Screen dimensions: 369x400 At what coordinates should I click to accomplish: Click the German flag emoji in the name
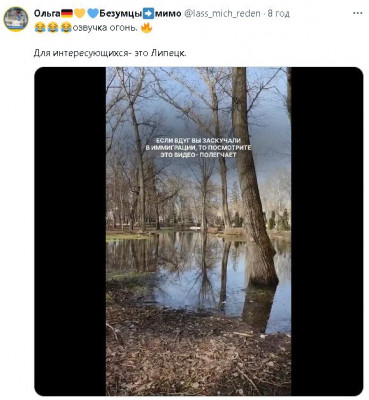(67, 13)
